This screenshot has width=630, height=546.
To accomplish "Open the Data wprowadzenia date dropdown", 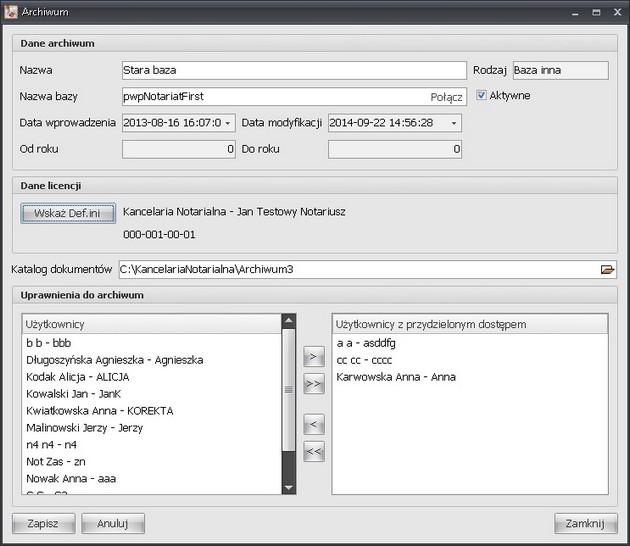I will pos(229,123).
